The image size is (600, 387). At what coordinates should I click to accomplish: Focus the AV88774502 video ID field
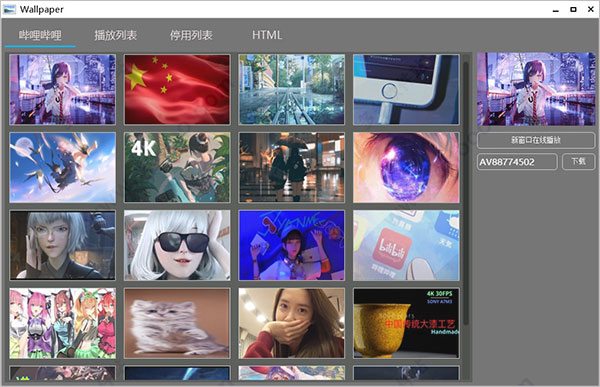[517, 162]
